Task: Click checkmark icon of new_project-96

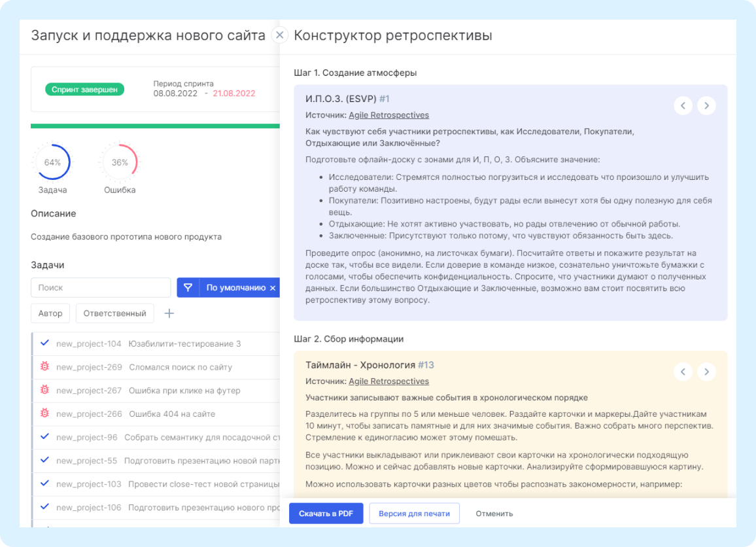Action: point(45,436)
